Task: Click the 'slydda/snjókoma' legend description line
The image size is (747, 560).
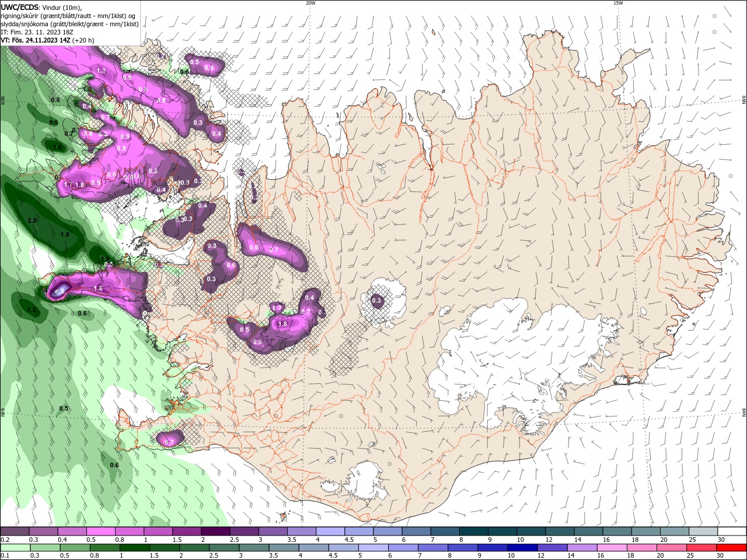Action: click(69, 24)
